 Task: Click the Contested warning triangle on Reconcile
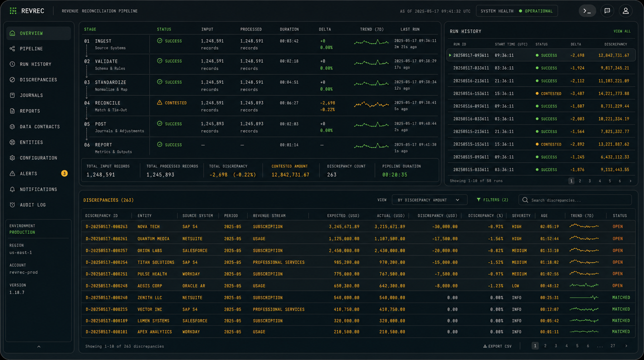point(160,103)
